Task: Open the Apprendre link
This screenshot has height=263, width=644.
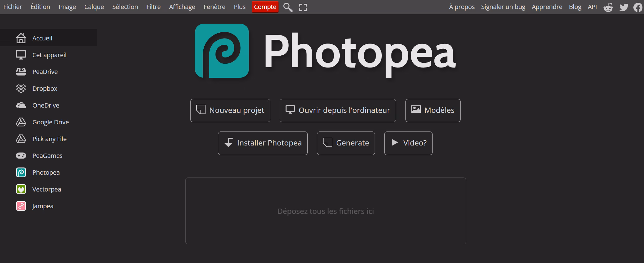Action: coord(547,7)
